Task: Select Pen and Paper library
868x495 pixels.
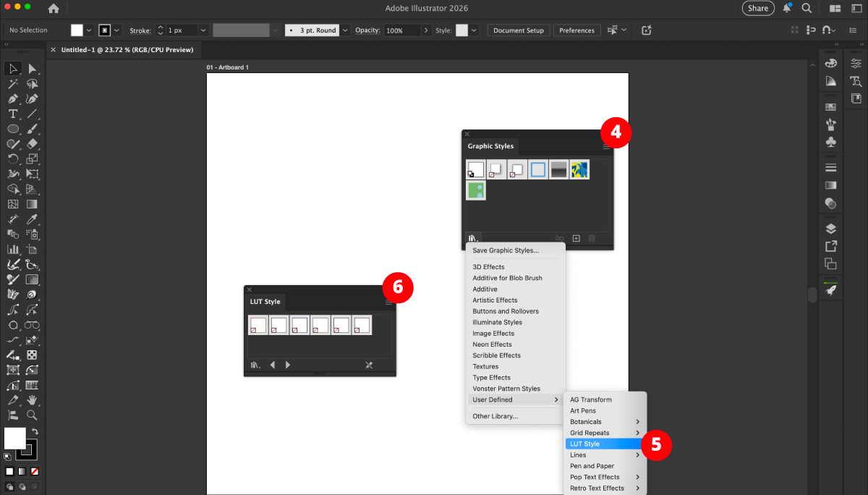Action: tap(592, 466)
